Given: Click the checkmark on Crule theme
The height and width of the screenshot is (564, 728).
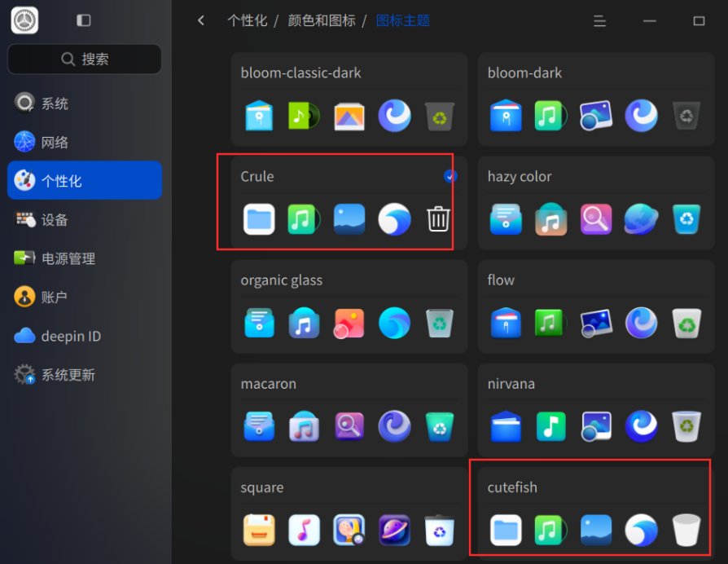Looking at the screenshot, I should click(x=450, y=176).
